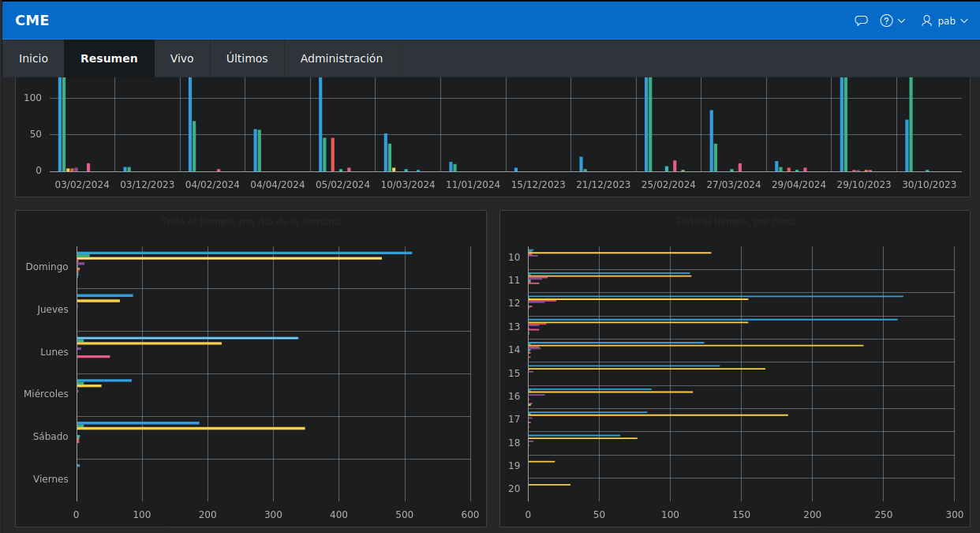Open the Administración tab
Viewport: 980px width, 533px height.
tap(342, 58)
